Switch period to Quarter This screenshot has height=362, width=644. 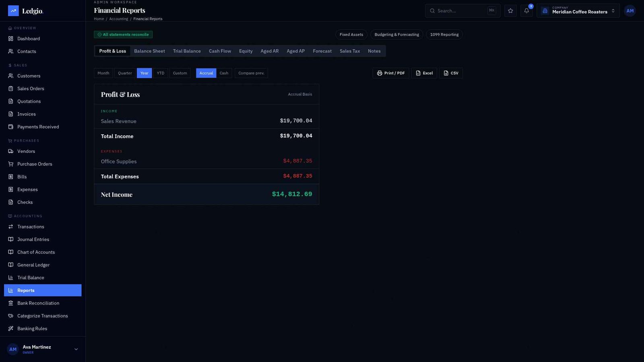click(x=125, y=73)
